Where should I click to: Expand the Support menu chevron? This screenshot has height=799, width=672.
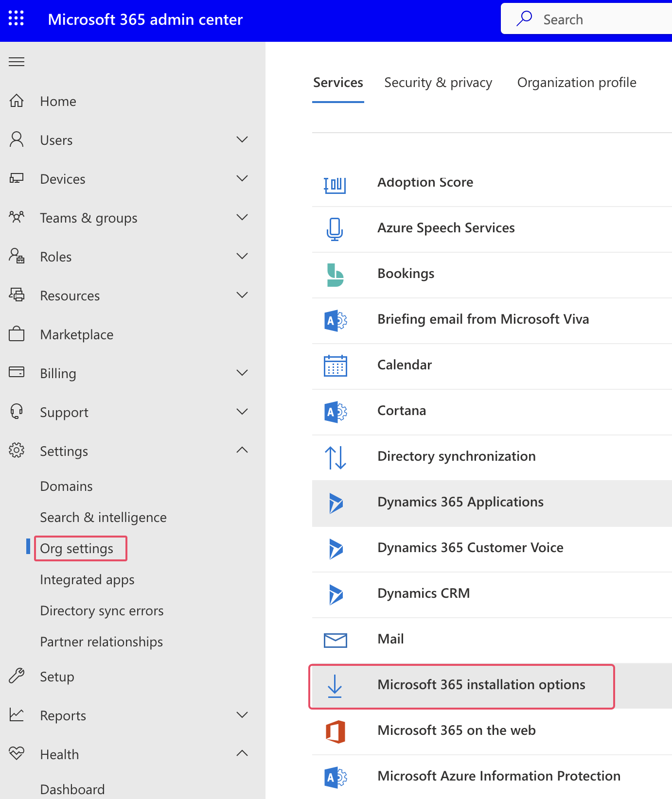242,412
